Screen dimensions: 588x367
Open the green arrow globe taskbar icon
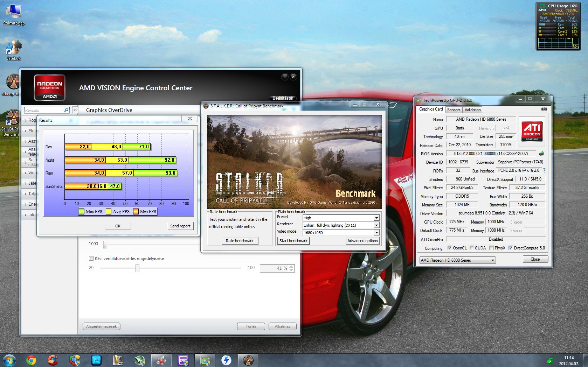pyautogui.click(x=140, y=360)
